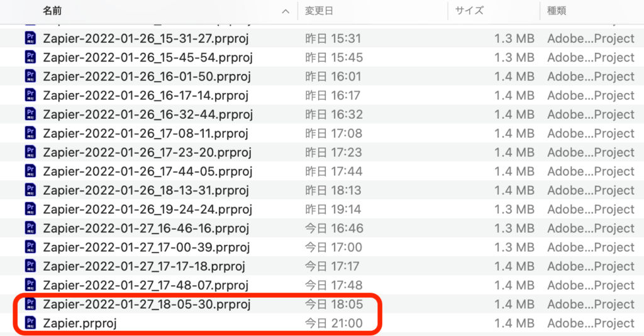Click the date 昨日 17:44
Viewport: 644px width, 336px height.
pos(334,171)
